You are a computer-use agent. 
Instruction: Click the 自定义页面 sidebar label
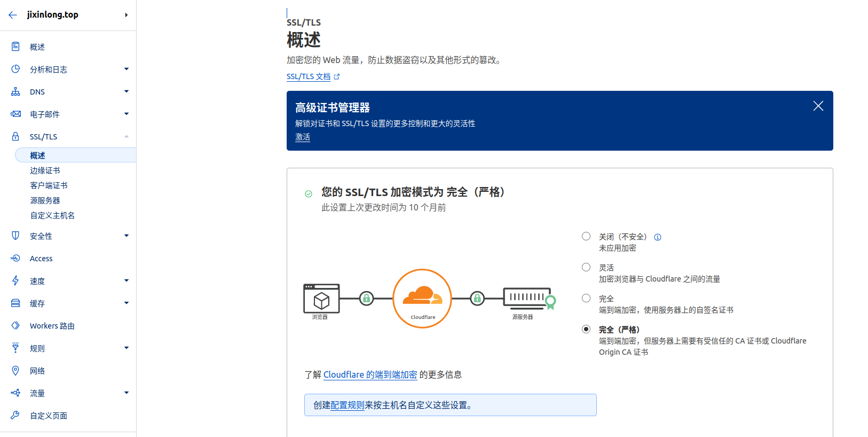[x=49, y=416]
